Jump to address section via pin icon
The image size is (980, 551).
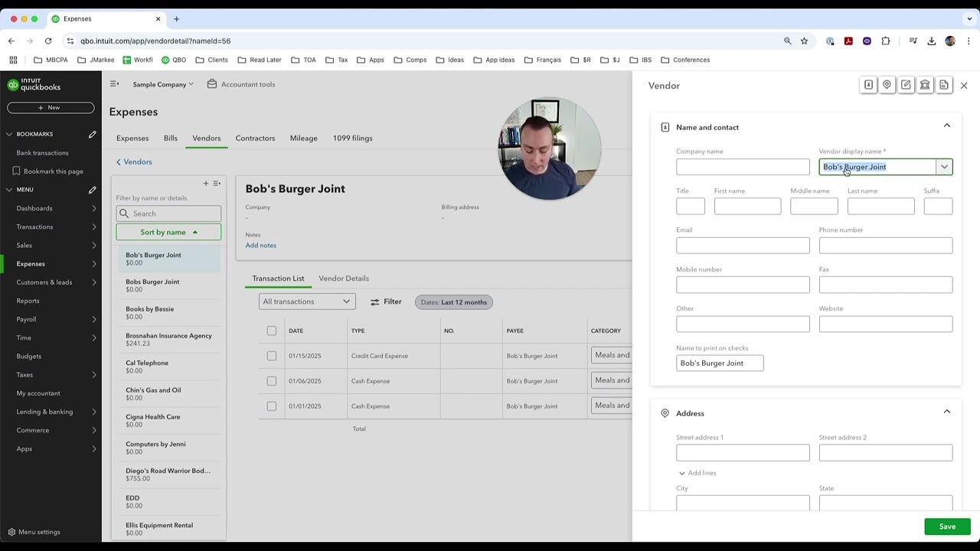[887, 85]
